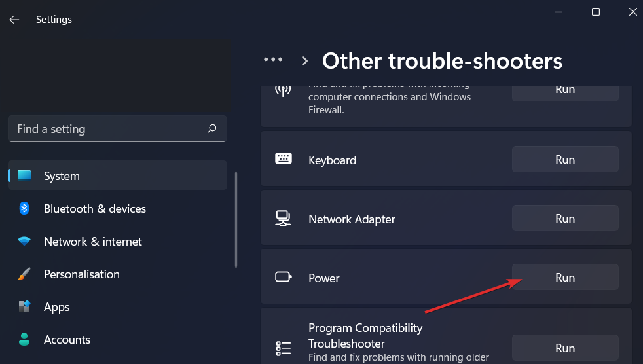The height and width of the screenshot is (364, 643).
Task: Click the Power battery icon
Action: [284, 277]
